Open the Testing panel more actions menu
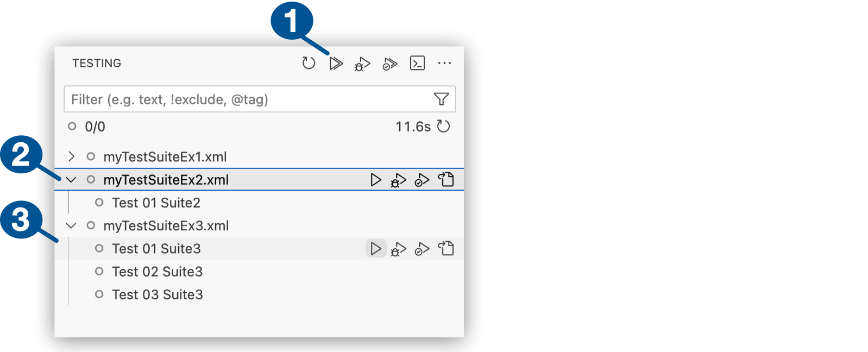 444,64
